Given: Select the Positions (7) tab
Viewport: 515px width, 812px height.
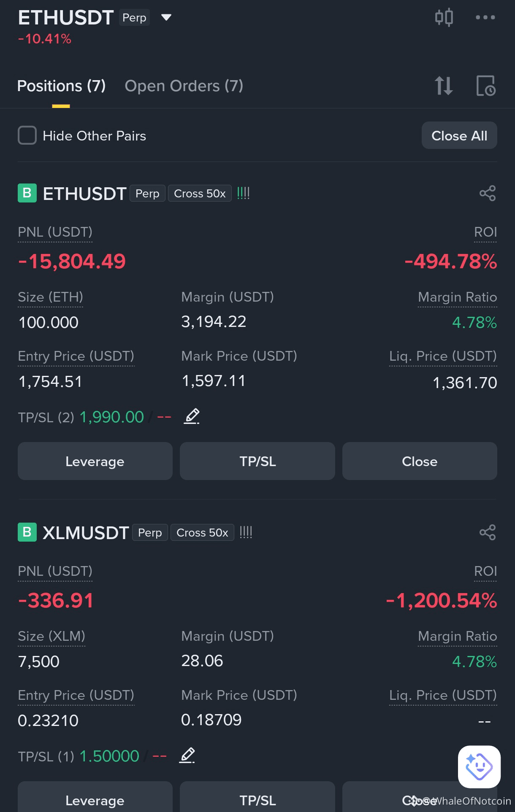Looking at the screenshot, I should (x=61, y=86).
